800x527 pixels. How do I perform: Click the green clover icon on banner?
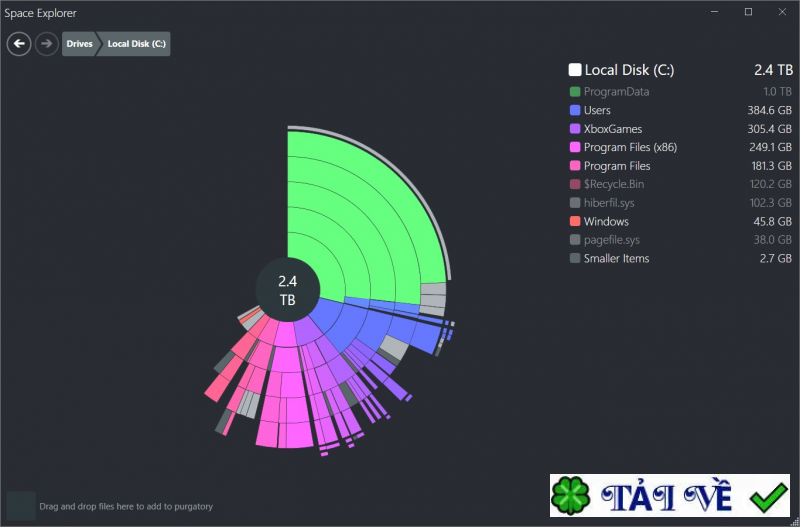click(x=570, y=495)
